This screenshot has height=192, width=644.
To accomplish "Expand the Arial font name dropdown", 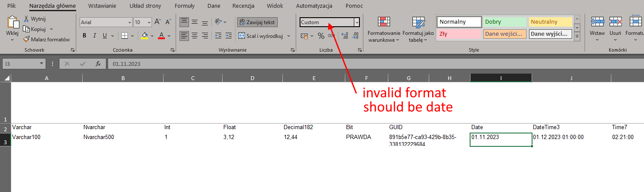I will pyautogui.click(x=130, y=22).
